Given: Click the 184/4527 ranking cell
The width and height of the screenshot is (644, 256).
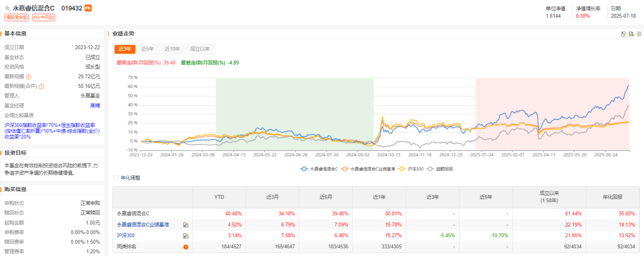Looking at the screenshot, I should [x=232, y=247].
